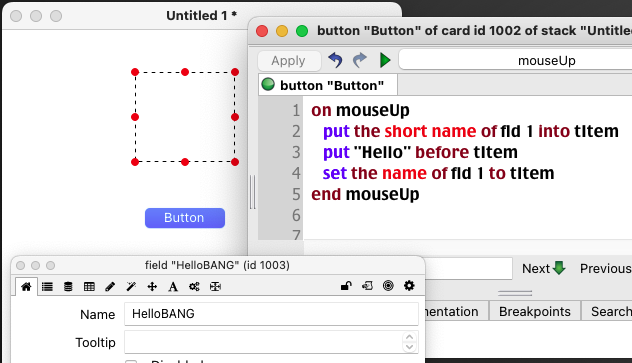Click the "end mouseUp" line in script
This screenshot has height=363, width=632.
coord(365,194)
